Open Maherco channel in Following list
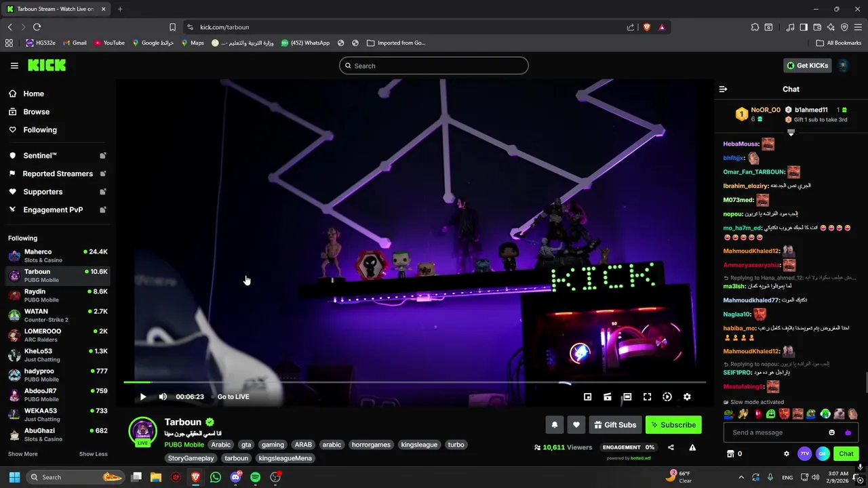 click(57, 256)
